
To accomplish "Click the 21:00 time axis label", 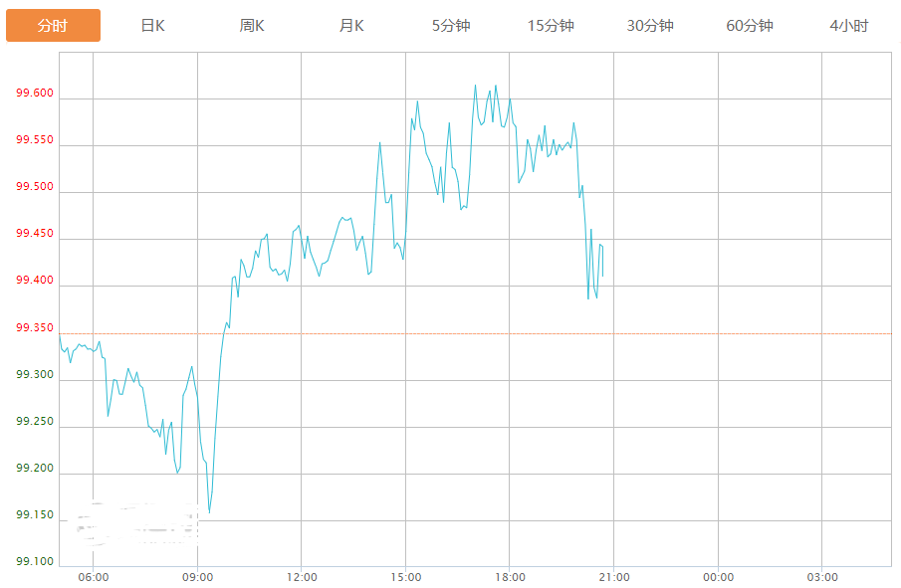I will tap(614, 577).
